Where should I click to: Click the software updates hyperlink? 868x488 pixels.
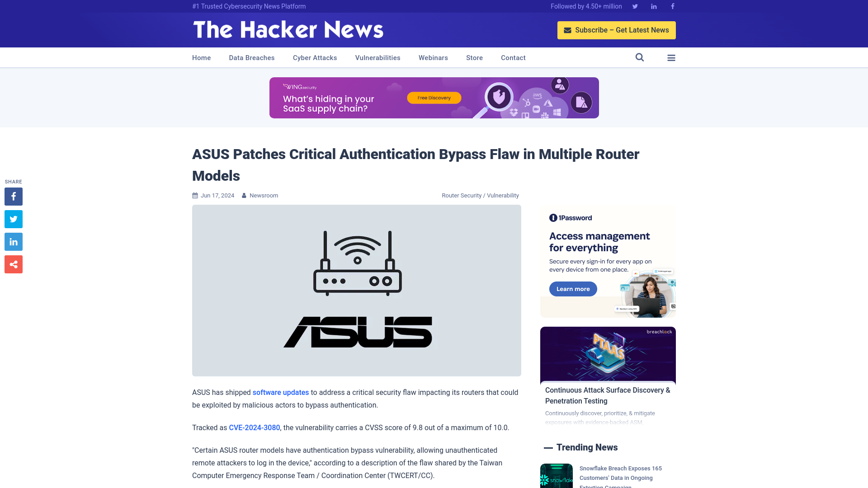pyautogui.click(x=280, y=392)
